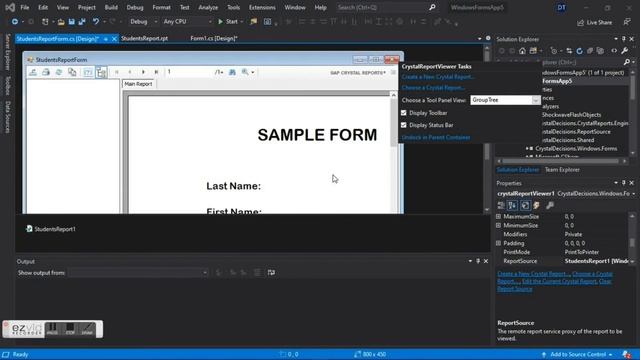The width and height of the screenshot is (640, 360).
Task: Open the ReportSource property dropdown
Action: click(633, 261)
